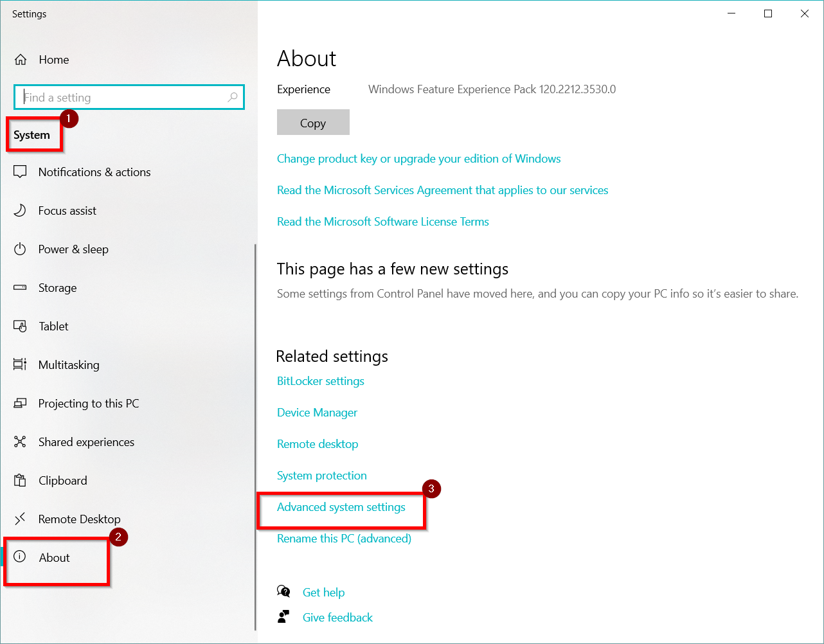824x644 pixels.
Task: Open Projecting to this PC icon
Action: click(20, 403)
